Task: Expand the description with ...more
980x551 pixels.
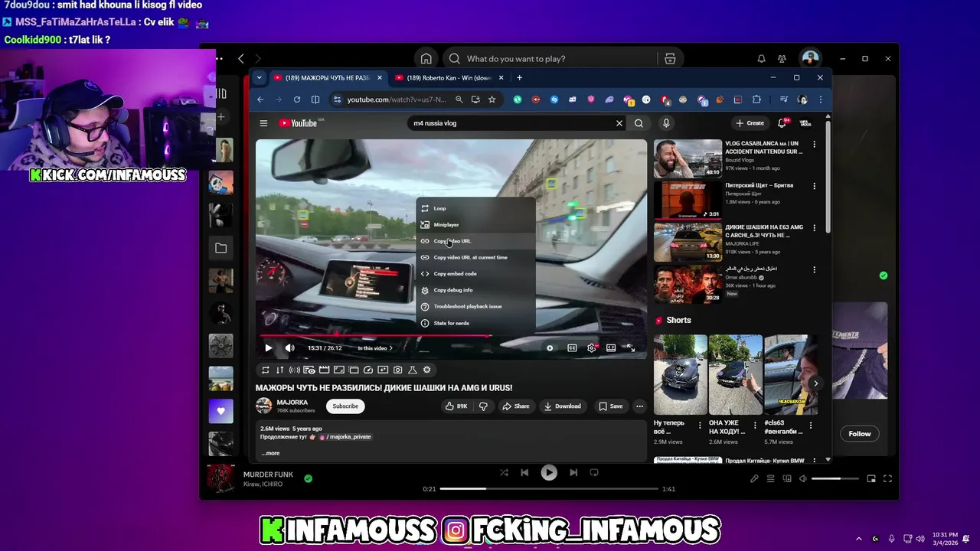Action: (x=270, y=453)
